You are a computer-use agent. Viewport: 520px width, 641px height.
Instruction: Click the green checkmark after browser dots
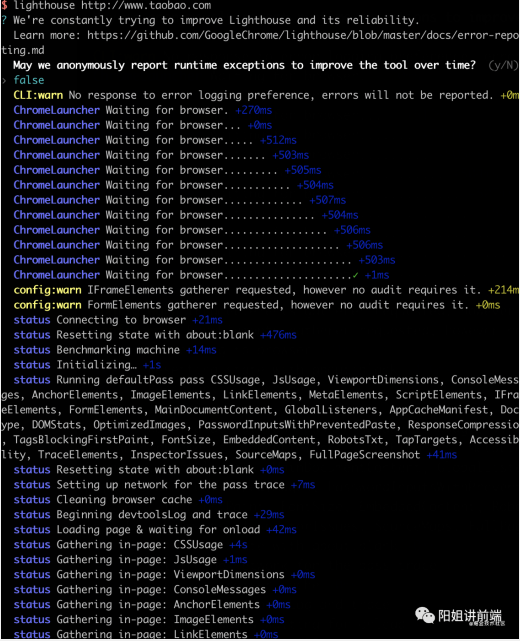click(x=355, y=275)
